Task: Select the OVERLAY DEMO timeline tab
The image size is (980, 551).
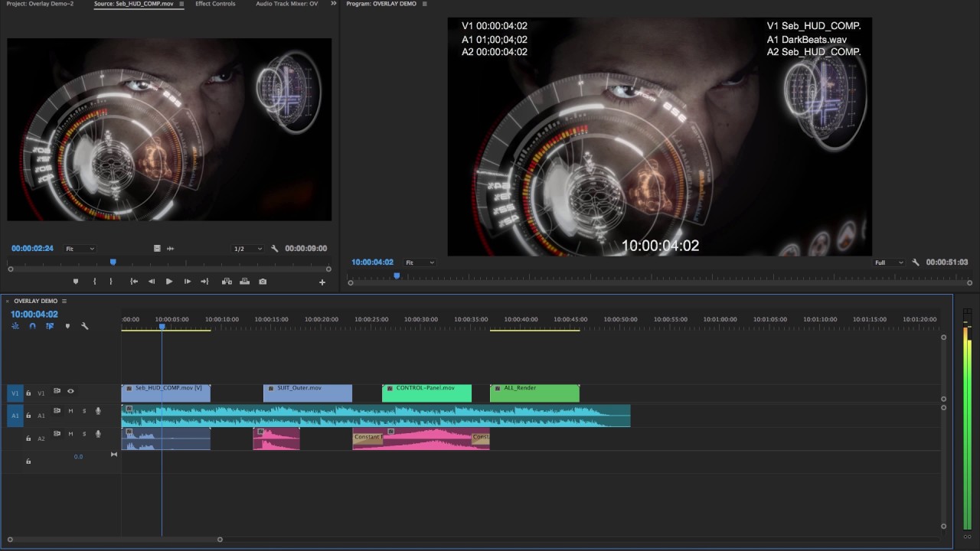Action: pyautogui.click(x=35, y=301)
